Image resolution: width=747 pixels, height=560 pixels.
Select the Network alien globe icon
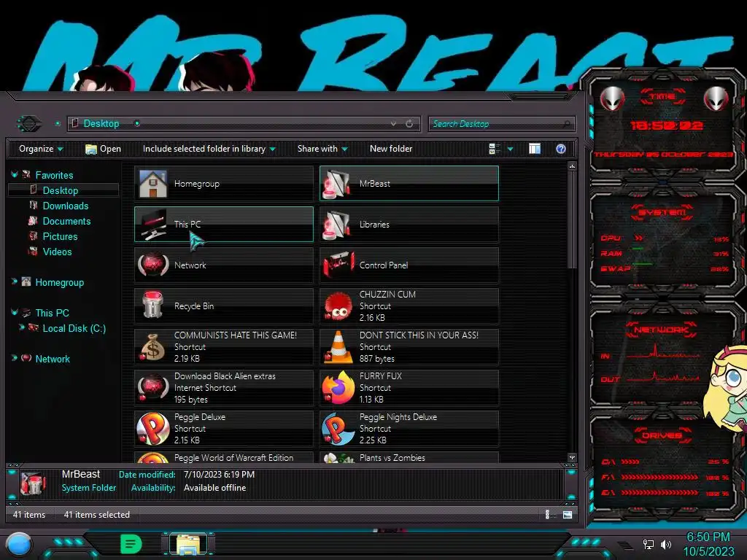point(152,265)
